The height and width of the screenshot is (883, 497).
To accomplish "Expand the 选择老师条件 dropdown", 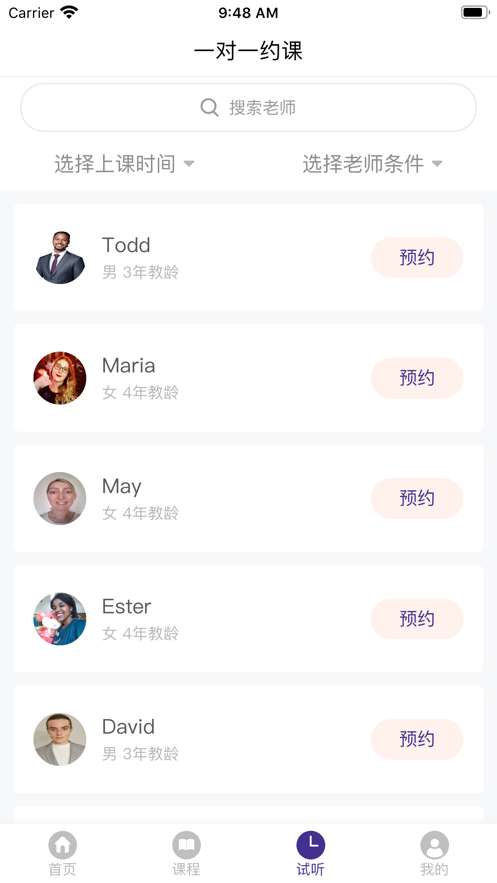I will pos(373,164).
